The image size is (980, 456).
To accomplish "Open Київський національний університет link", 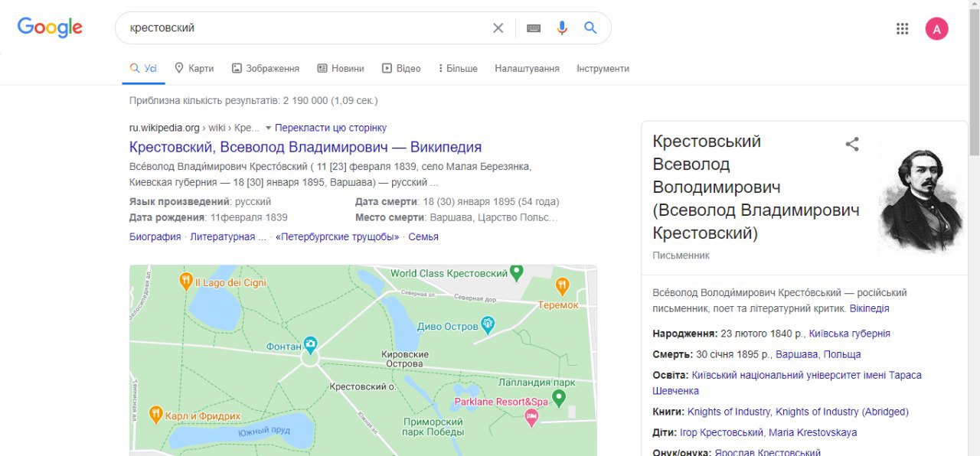I will coord(787,383).
